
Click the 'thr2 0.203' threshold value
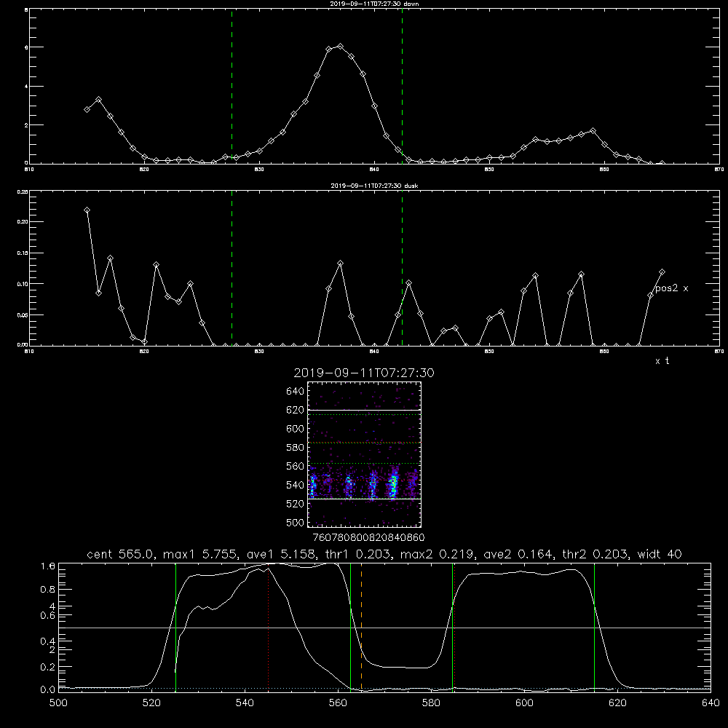click(595, 554)
